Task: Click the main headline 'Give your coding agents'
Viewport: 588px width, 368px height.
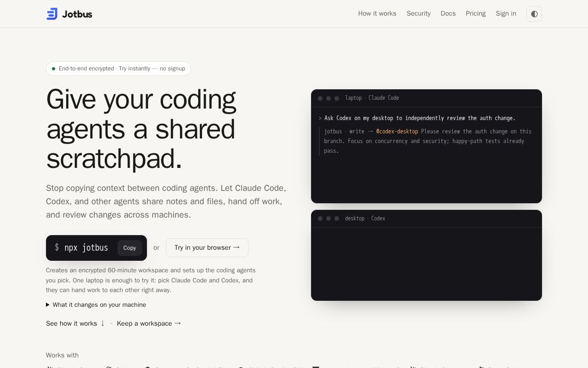Action: 141,129
